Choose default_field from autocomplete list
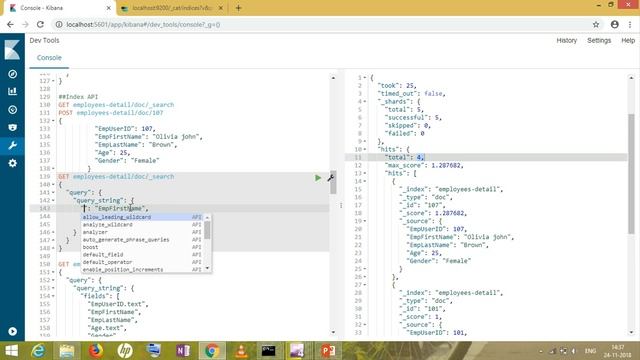Viewport: 640px width, 360px height. (x=142, y=254)
